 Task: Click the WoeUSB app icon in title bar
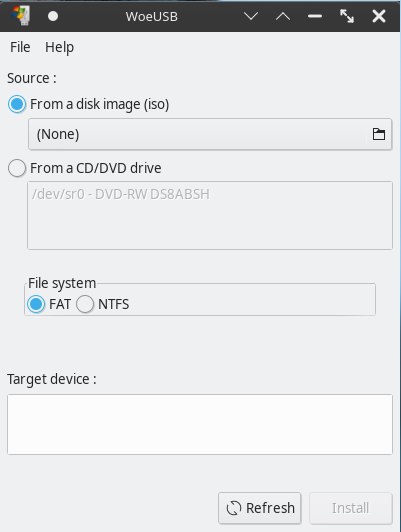pos(21,16)
